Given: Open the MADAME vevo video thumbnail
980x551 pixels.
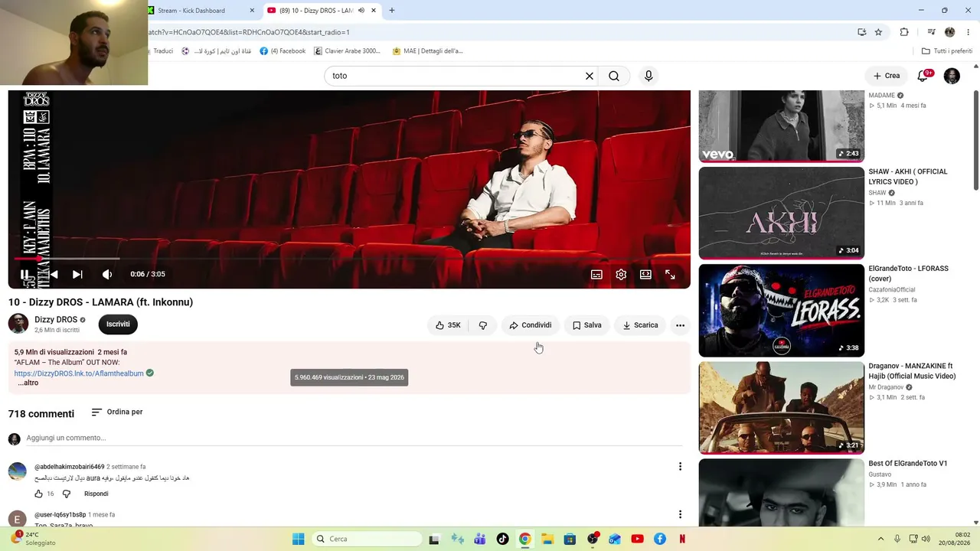Looking at the screenshot, I should click(782, 126).
